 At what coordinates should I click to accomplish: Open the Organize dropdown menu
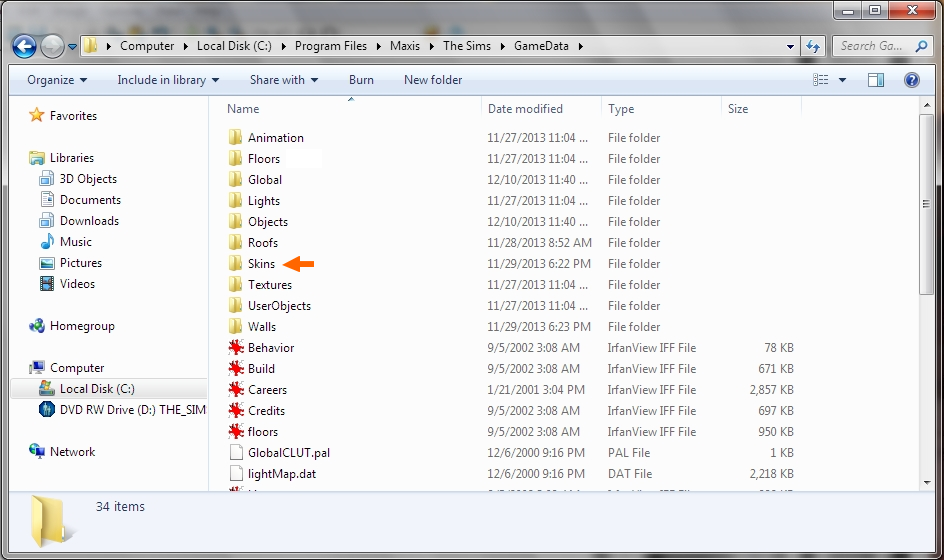(57, 80)
